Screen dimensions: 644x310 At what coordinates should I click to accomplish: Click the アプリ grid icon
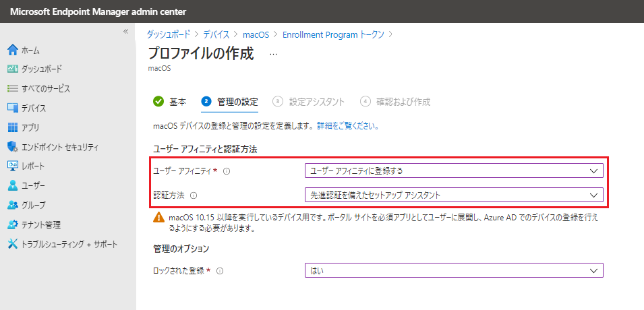[x=13, y=127]
